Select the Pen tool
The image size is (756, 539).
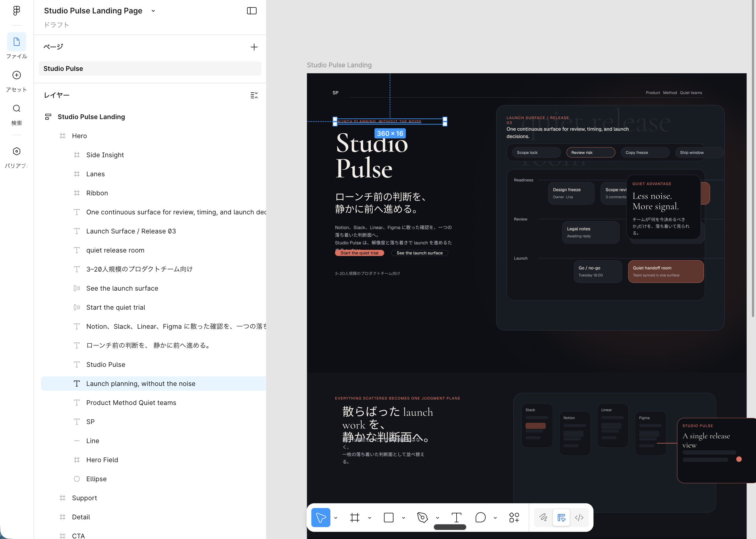tap(422, 518)
